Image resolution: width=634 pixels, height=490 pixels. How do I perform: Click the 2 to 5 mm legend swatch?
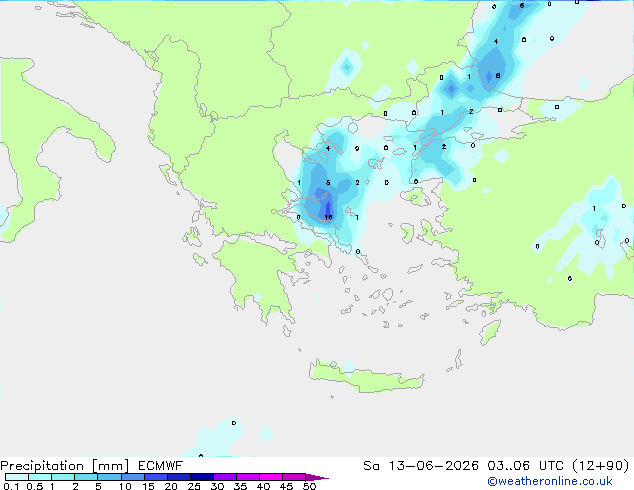(87, 477)
